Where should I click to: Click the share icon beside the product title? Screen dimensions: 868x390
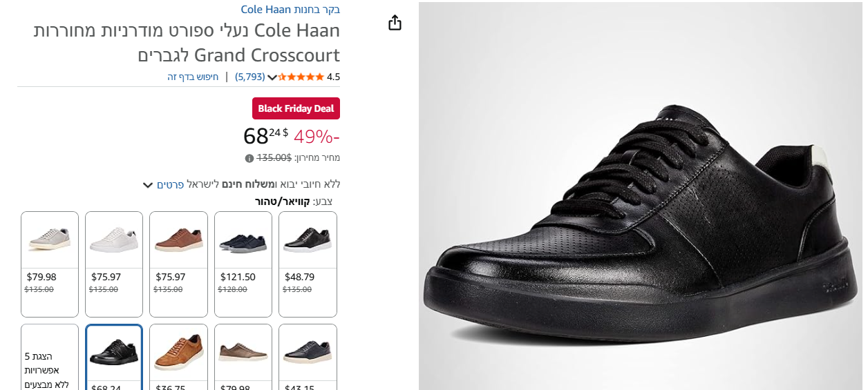pos(395,23)
